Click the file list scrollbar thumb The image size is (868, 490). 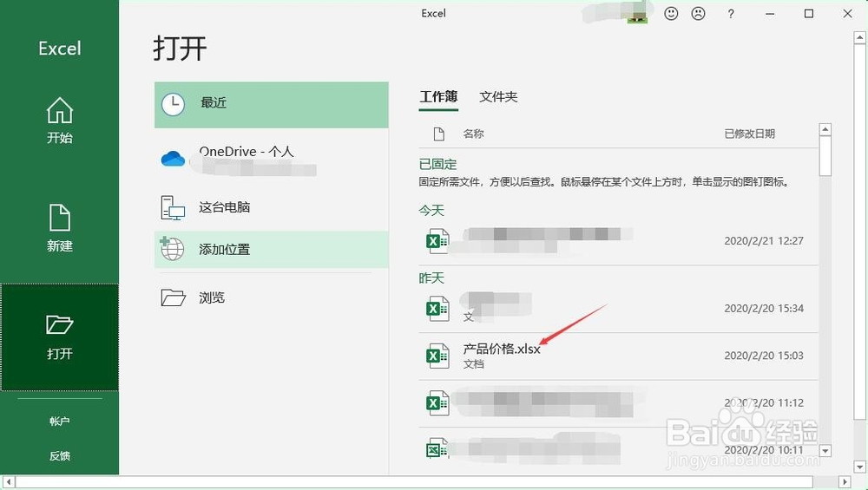[825, 156]
